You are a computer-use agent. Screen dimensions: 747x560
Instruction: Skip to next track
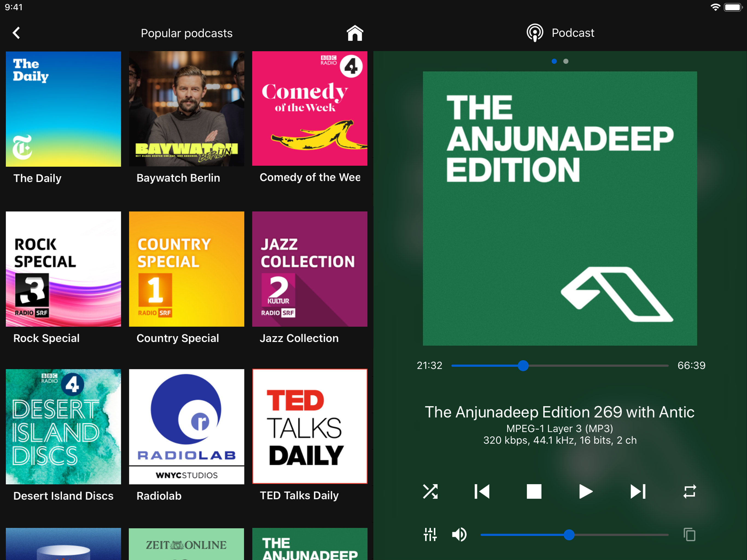click(x=638, y=491)
